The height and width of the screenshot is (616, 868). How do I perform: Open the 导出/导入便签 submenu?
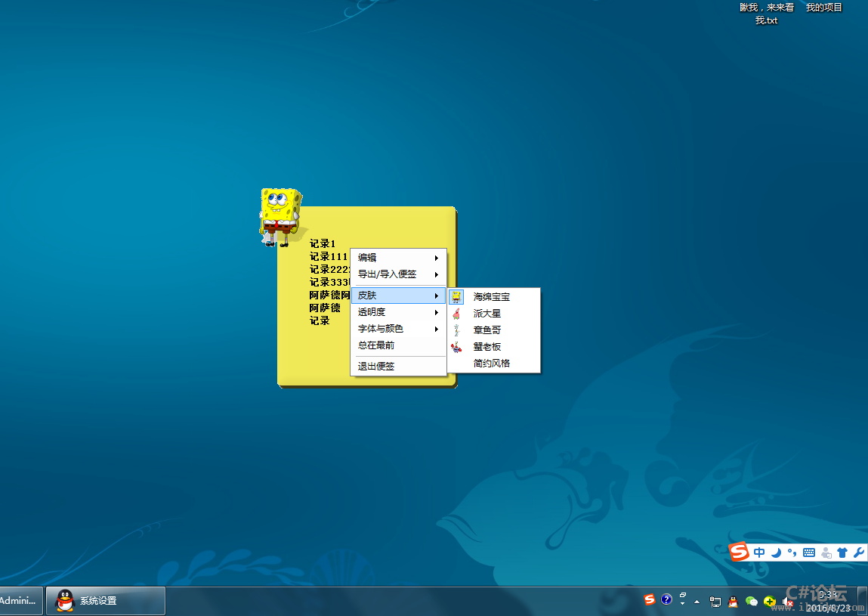(399, 274)
